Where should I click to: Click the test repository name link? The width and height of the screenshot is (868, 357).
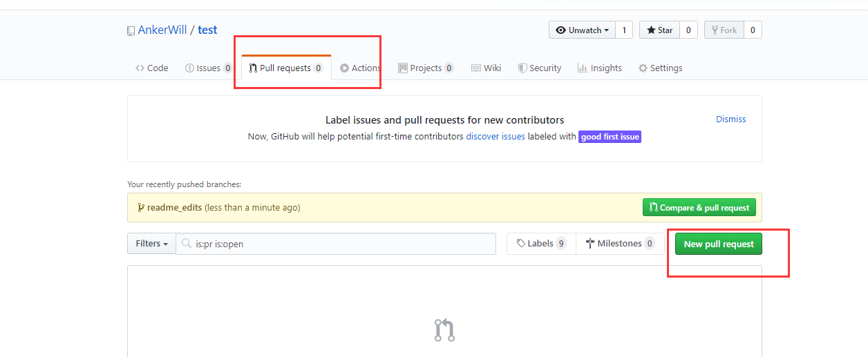point(207,30)
